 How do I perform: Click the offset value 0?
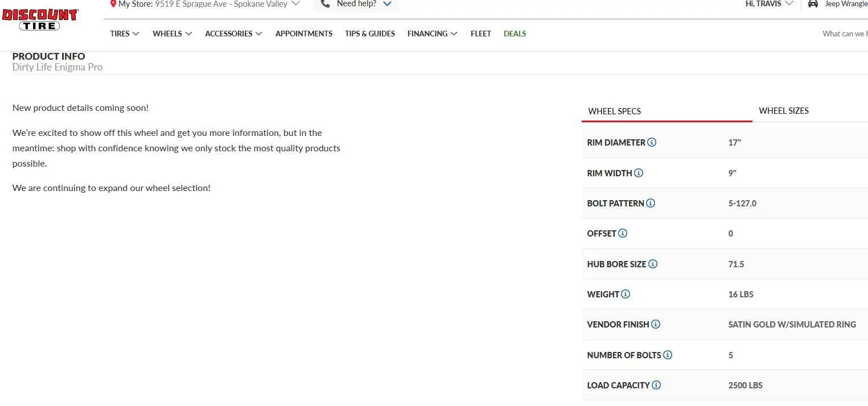coord(731,233)
